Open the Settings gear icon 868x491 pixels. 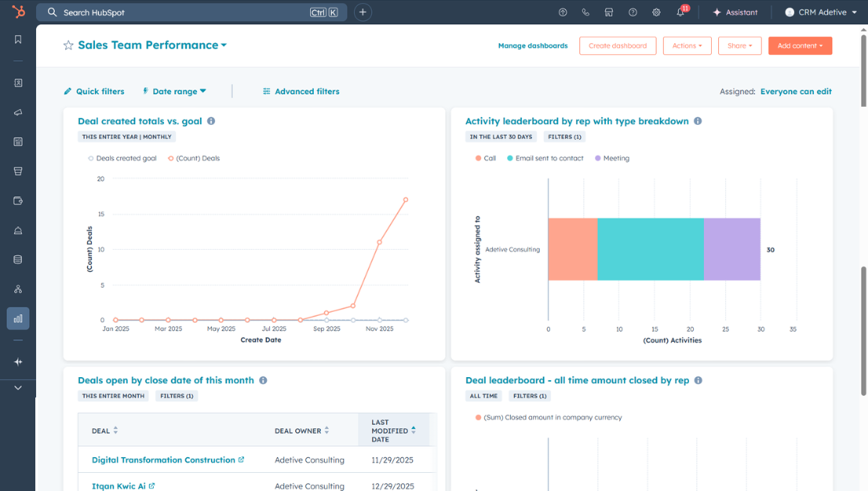pyautogui.click(x=656, y=12)
